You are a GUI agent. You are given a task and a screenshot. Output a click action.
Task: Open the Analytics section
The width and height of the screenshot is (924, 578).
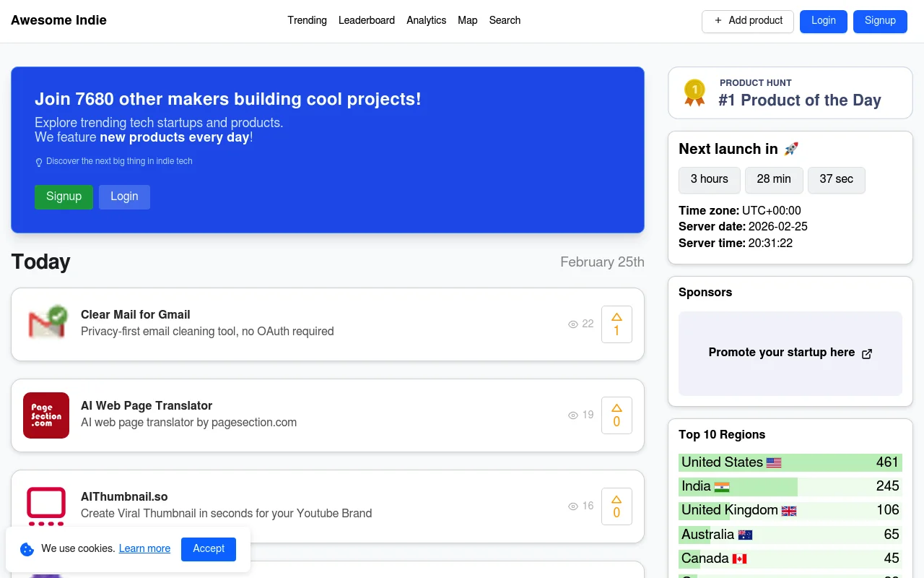pos(426,20)
